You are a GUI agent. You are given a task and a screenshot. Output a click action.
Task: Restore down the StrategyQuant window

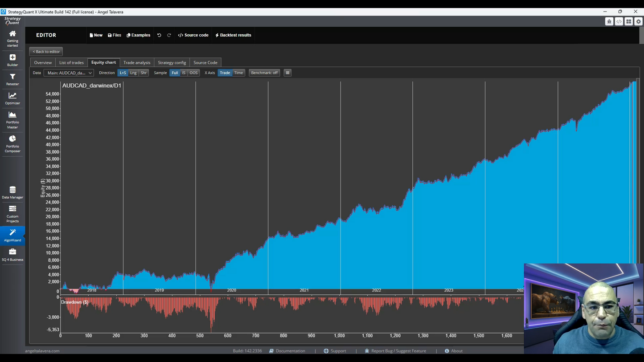pos(620,12)
